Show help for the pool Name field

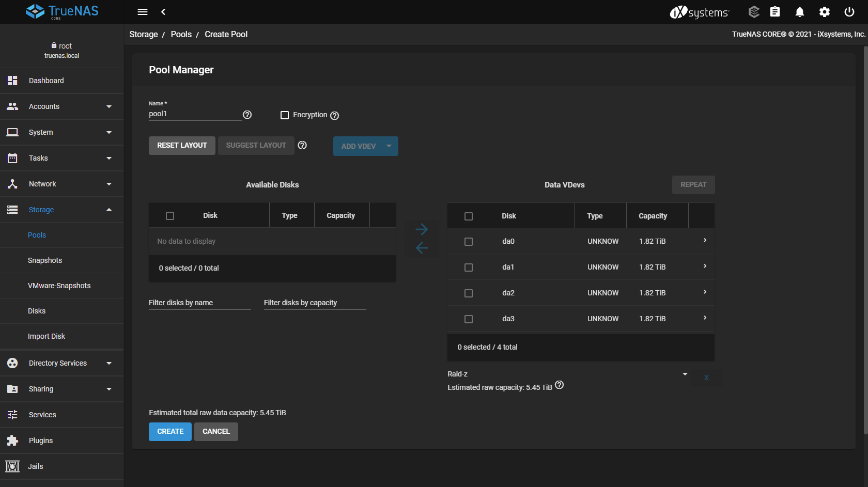point(247,115)
